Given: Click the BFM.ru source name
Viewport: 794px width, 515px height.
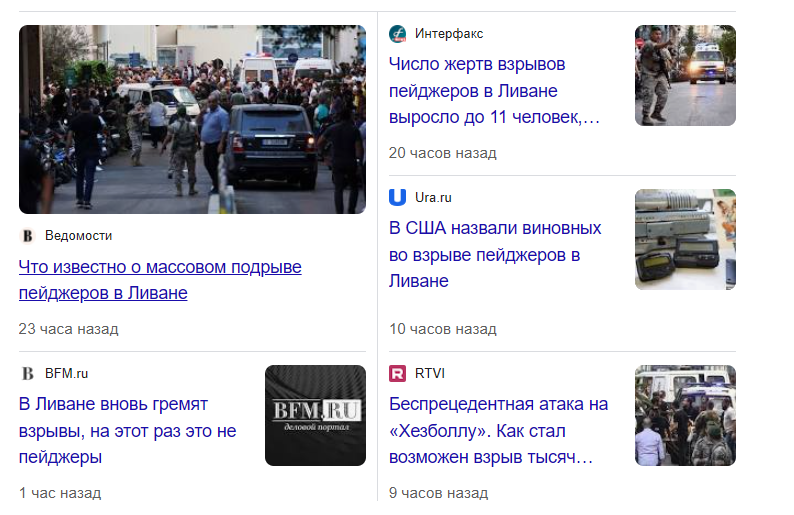Looking at the screenshot, I should (66, 374).
